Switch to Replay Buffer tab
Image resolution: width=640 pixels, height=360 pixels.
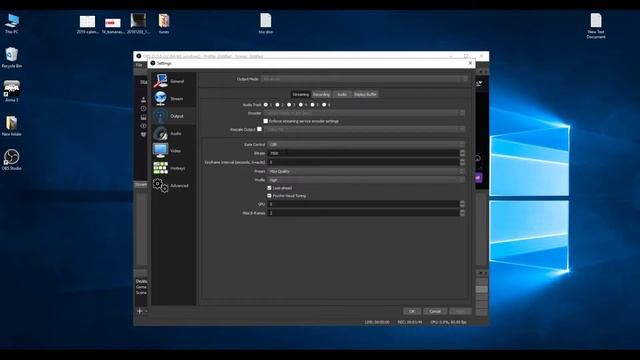(x=365, y=94)
